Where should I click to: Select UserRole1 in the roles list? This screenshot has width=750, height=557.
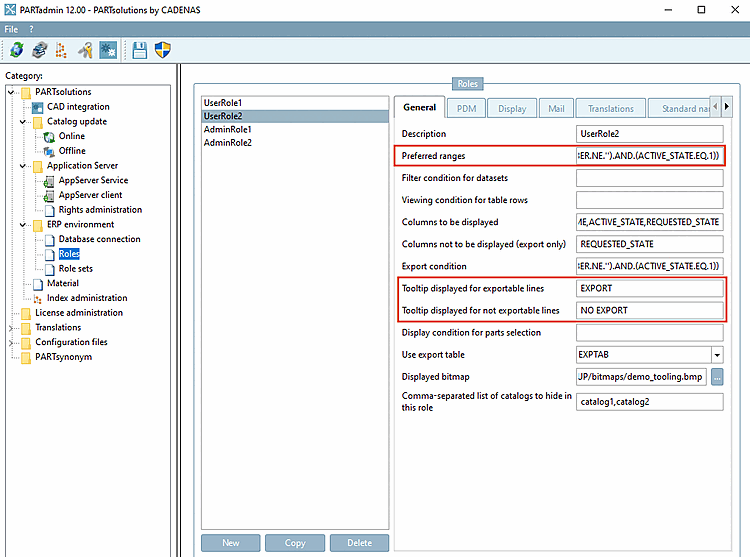pos(295,103)
